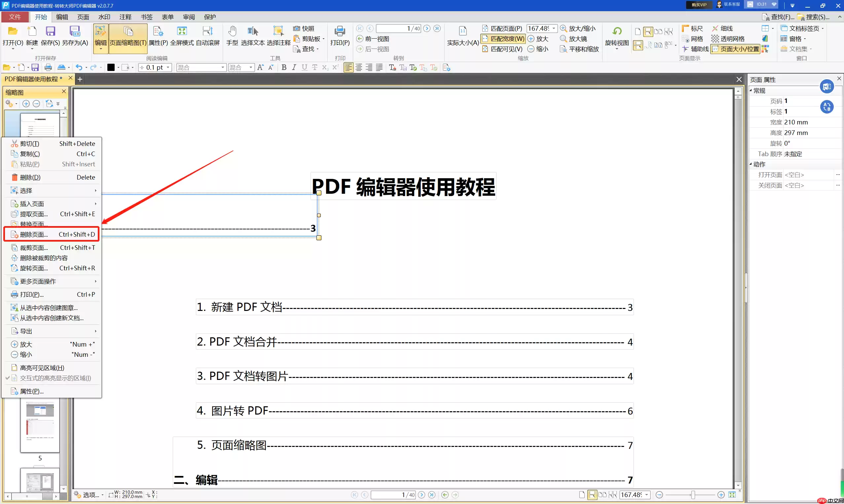Select page 5 thumbnail in sidebar
Image resolution: width=844 pixels, height=504 pixels.
click(x=40, y=426)
